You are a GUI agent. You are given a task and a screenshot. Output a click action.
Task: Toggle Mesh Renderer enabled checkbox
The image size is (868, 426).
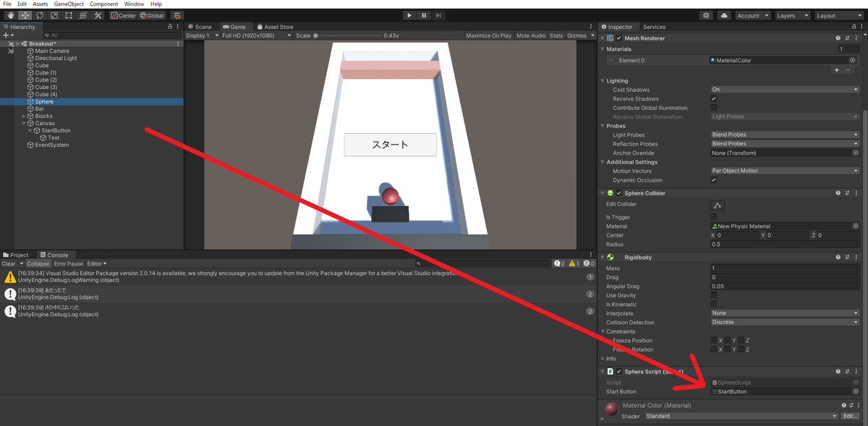(619, 38)
